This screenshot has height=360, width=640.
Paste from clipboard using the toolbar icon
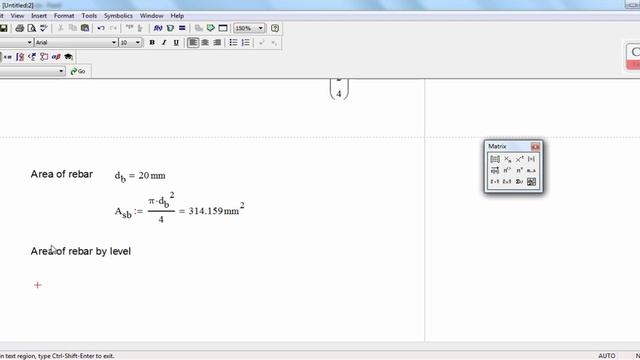[x=85, y=28]
